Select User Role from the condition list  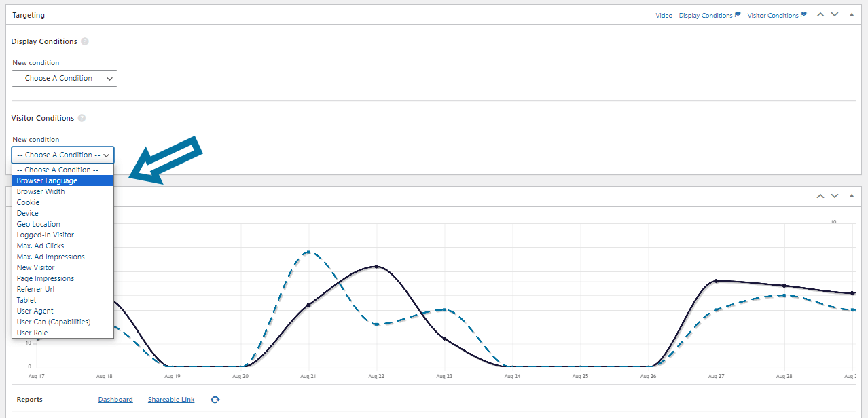pyautogui.click(x=63, y=332)
